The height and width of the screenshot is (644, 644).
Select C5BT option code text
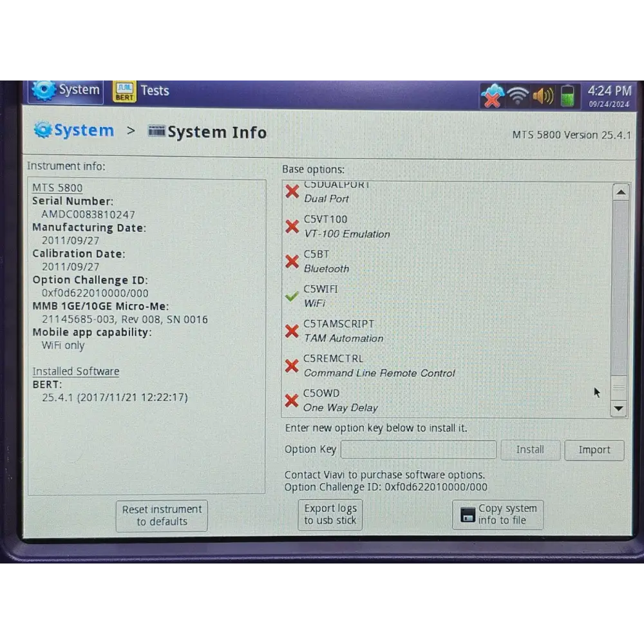click(x=316, y=254)
